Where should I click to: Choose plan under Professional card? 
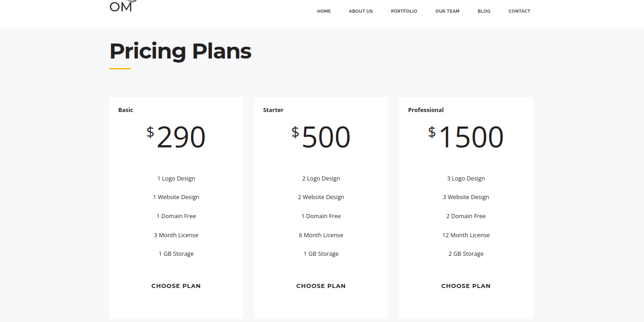(x=466, y=286)
